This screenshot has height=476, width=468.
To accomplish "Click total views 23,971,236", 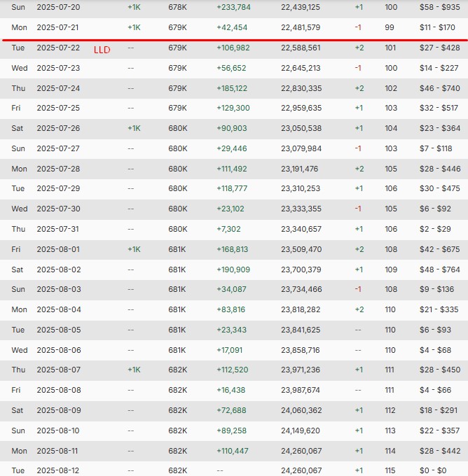I will [301, 370].
